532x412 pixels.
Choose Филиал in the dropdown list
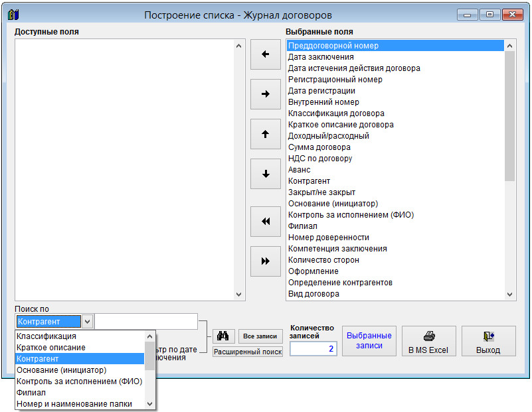coord(80,392)
